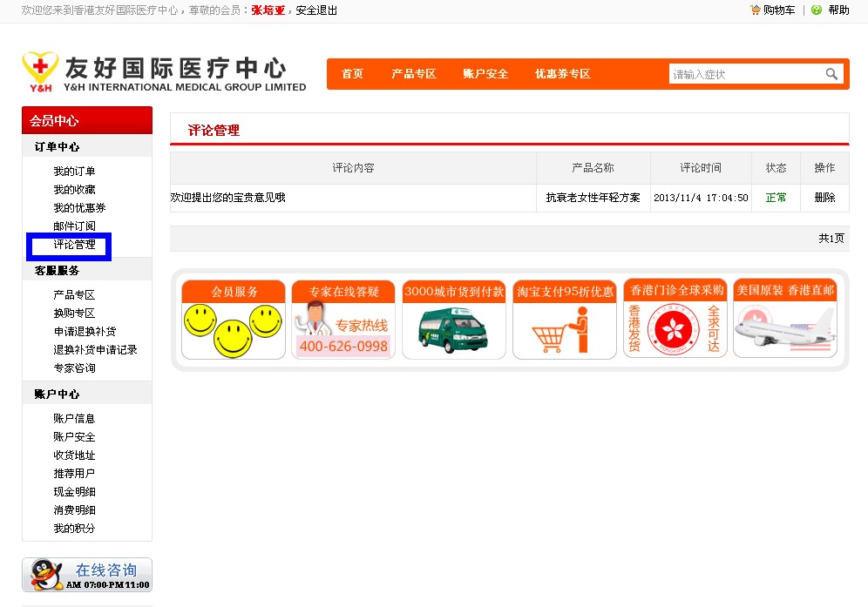Image resolution: width=868 pixels, height=607 pixels.
Task: Open the shopping cart (购物车)
Action: 773,10
